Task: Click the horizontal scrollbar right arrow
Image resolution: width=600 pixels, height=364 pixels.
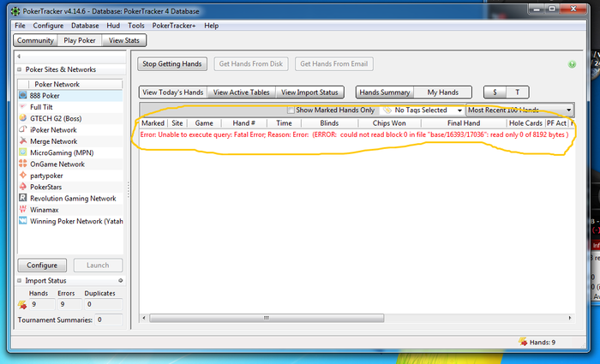Action: coord(570,318)
